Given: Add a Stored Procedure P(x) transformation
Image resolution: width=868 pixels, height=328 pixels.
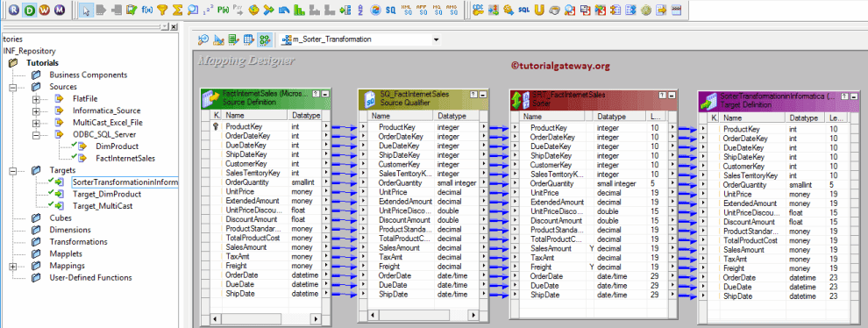Looking at the screenshot, I should click(223, 10).
